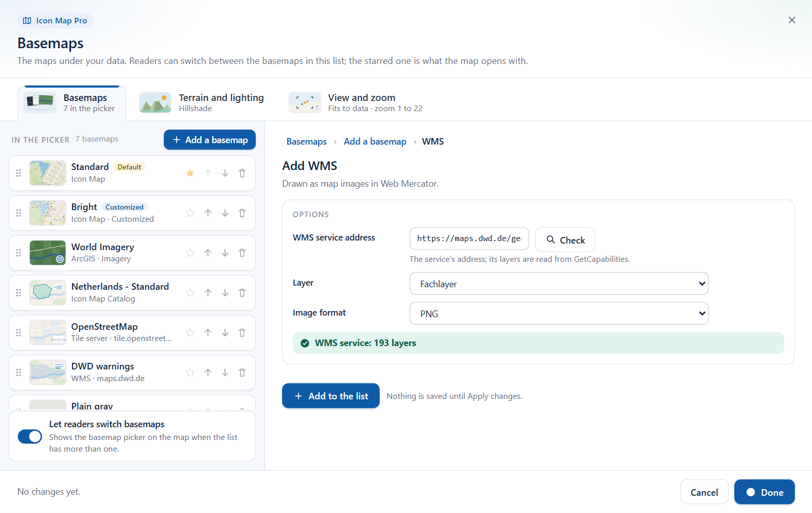Screen dimensions: 812x513
Task: Move Bright basemap up
Action: pos(208,213)
